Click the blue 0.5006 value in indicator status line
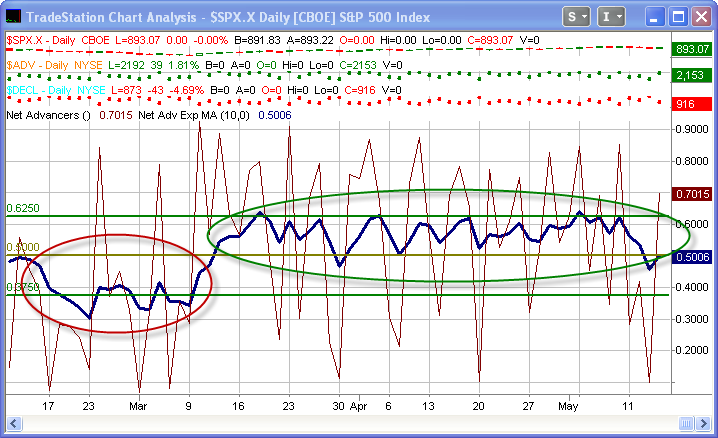 click(x=275, y=115)
